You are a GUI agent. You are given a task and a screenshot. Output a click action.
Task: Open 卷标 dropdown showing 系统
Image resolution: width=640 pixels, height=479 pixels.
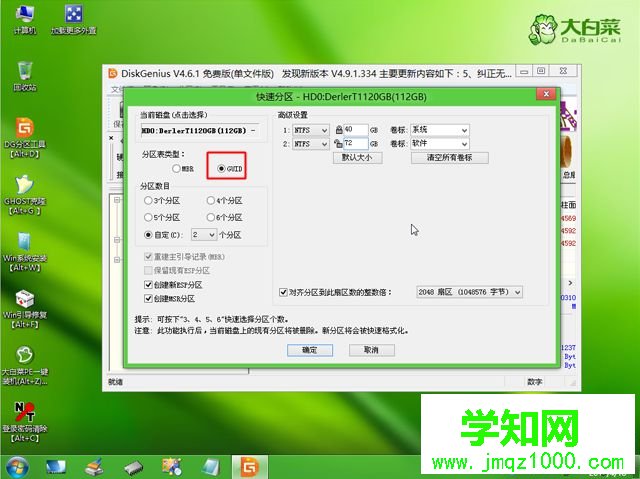(x=440, y=130)
